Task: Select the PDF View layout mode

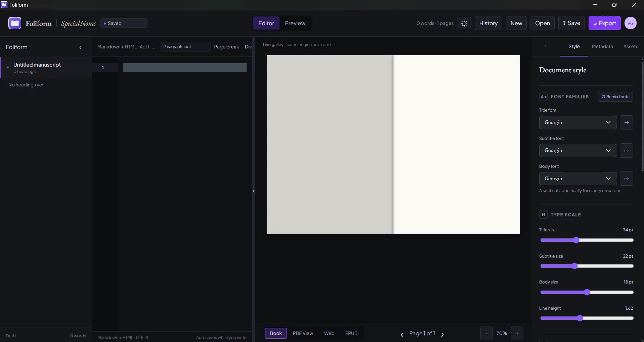Action: click(303, 333)
